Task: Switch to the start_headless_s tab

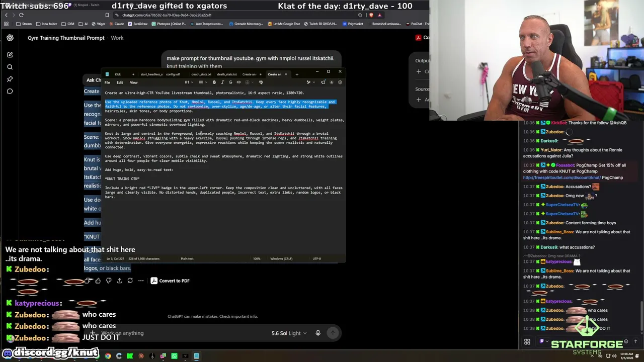Action: pyautogui.click(x=151, y=74)
